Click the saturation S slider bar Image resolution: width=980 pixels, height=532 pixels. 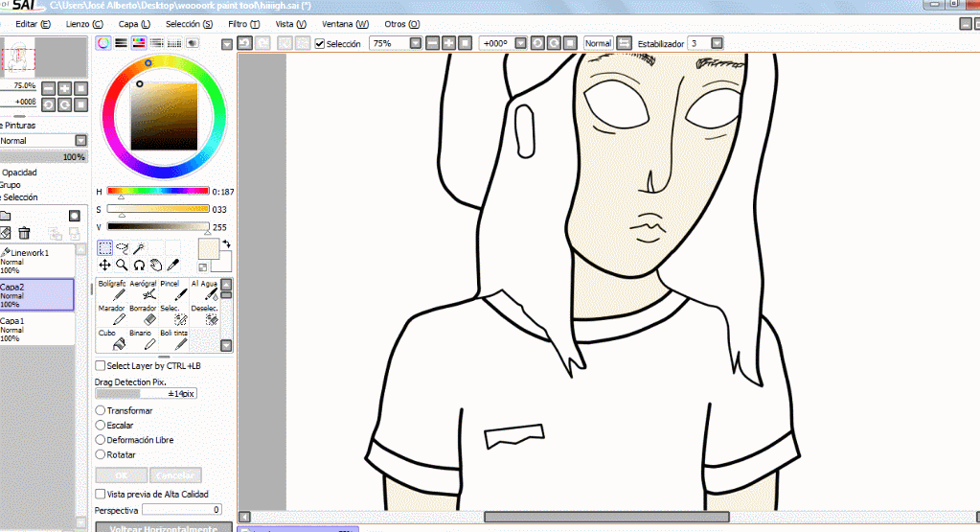(158, 209)
